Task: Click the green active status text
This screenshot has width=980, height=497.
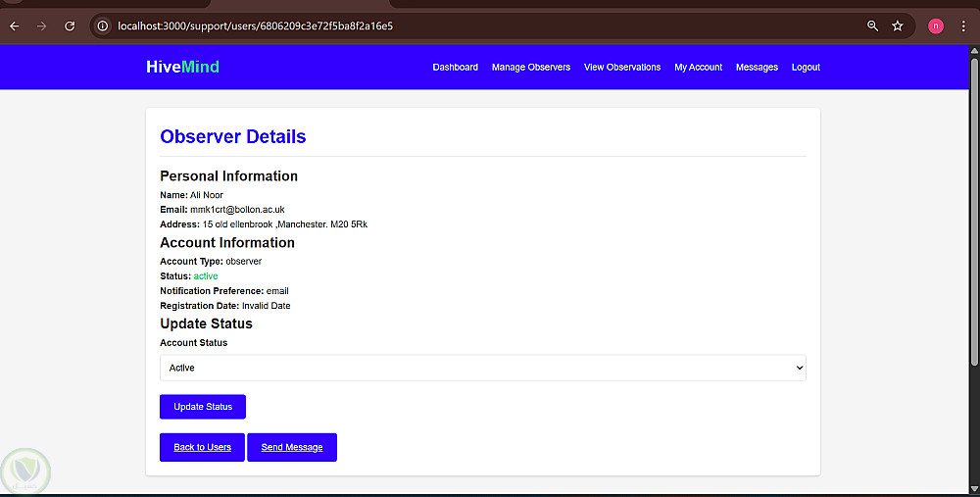Action: [206, 275]
